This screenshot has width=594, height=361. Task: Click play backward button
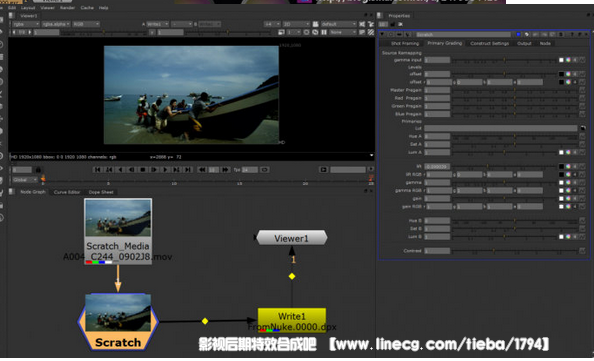pos(120,170)
